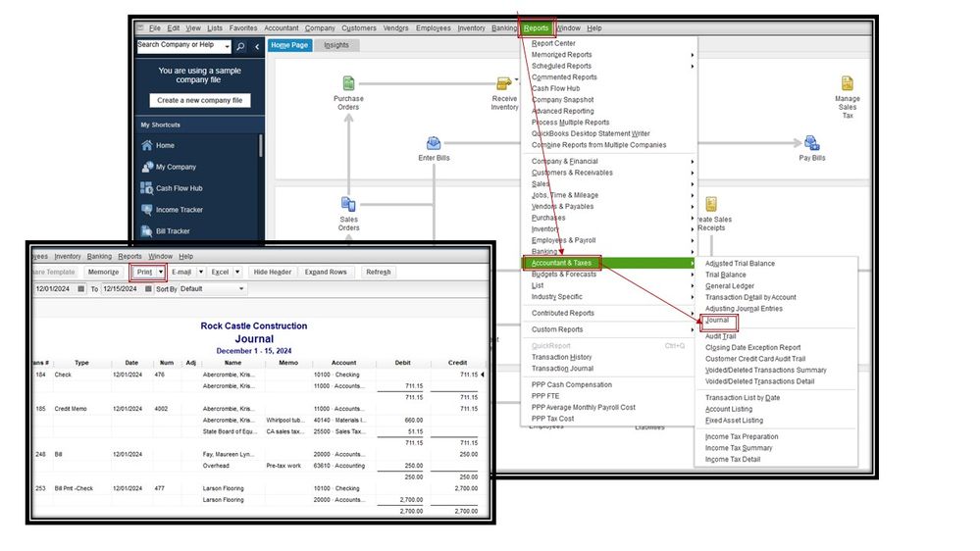Click the Larson Flooring Checking row name
The width and height of the screenshot is (980, 551).
tap(223, 488)
